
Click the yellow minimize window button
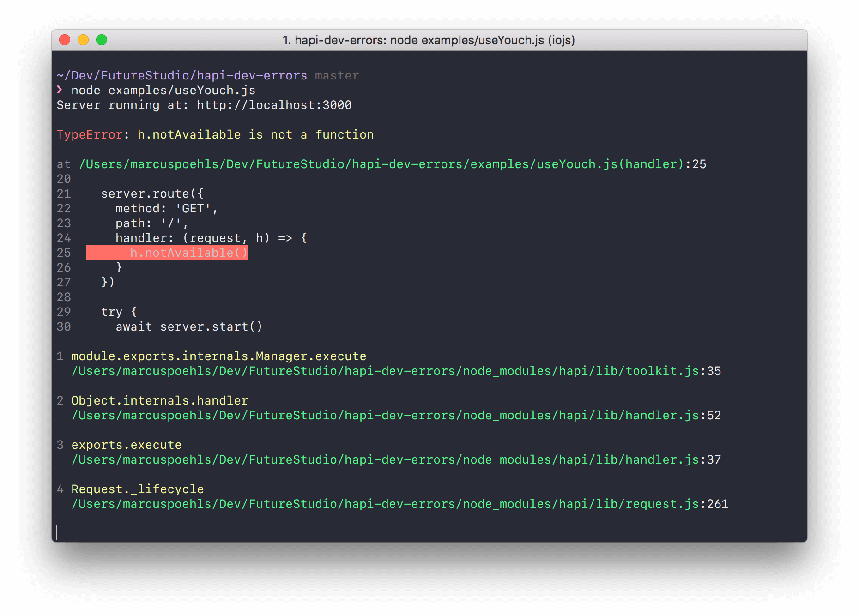pos(83,40)
